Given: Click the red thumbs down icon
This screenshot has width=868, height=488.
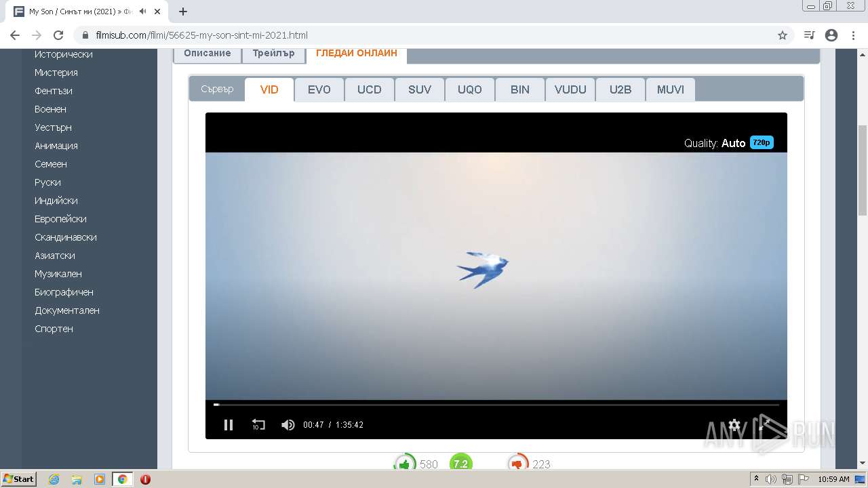Looking at the screenshot, I should [517, 464].
